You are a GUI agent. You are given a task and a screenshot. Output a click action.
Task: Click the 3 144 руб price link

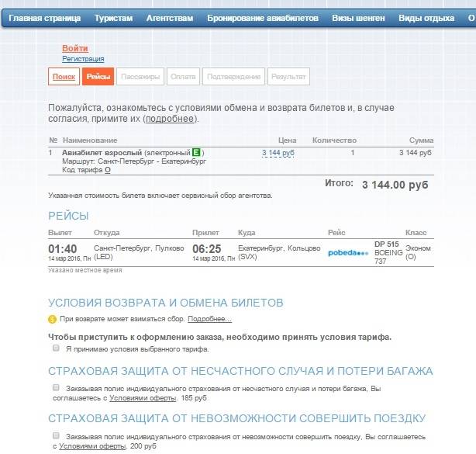(278, 153)
